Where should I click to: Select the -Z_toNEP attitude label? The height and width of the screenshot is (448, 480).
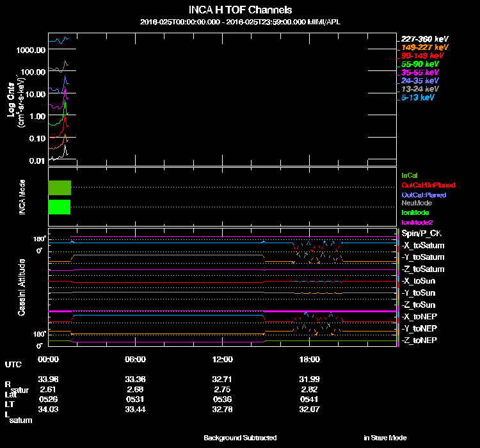pyautogui.click(x=419, y=340)
